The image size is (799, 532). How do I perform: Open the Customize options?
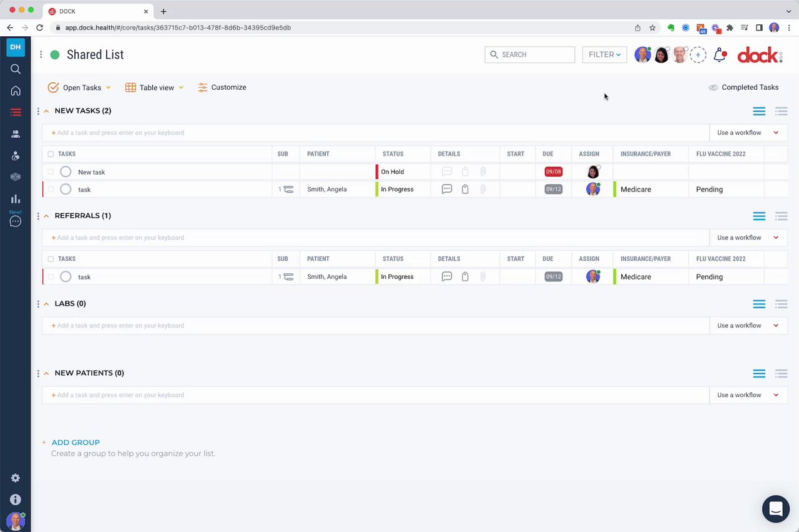[222, 87]
